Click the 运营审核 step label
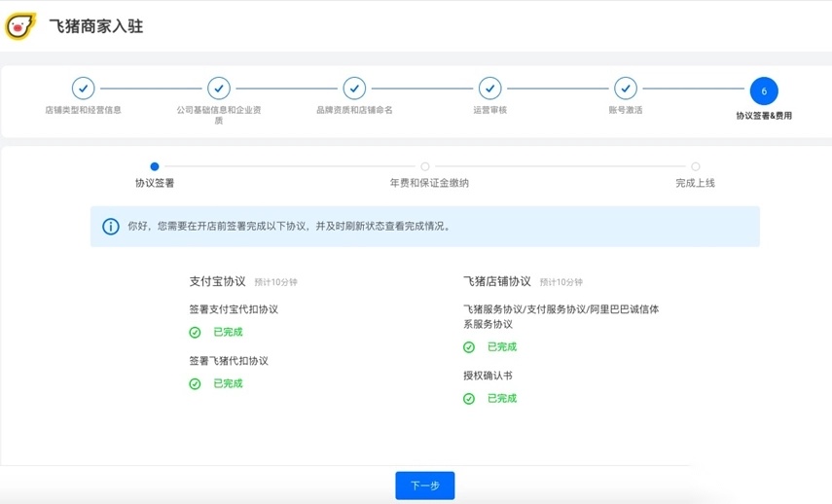The image size is (832, 504). point(489,110)
